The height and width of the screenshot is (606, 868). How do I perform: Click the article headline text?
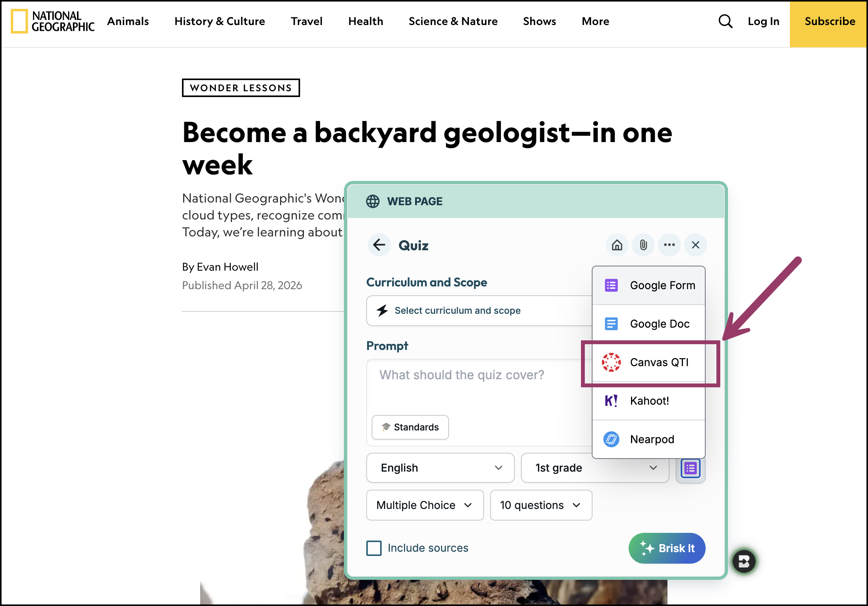(x=427, y=149)
